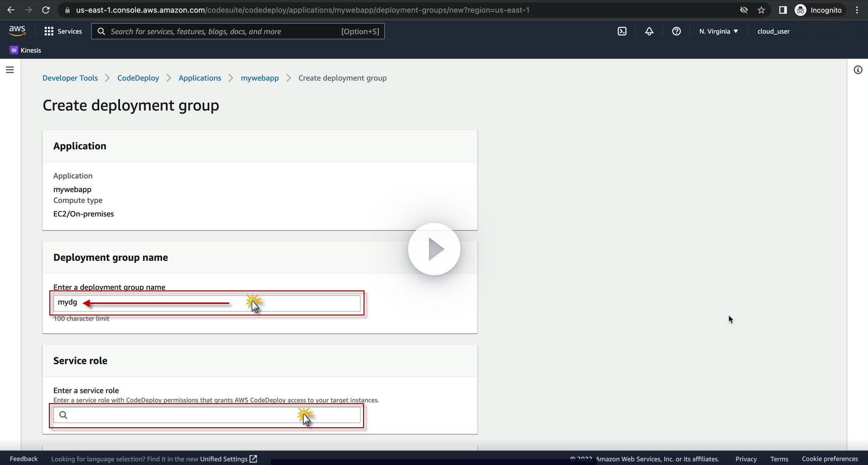Click the eye-slash tracking protection icon

click(744, 10)
